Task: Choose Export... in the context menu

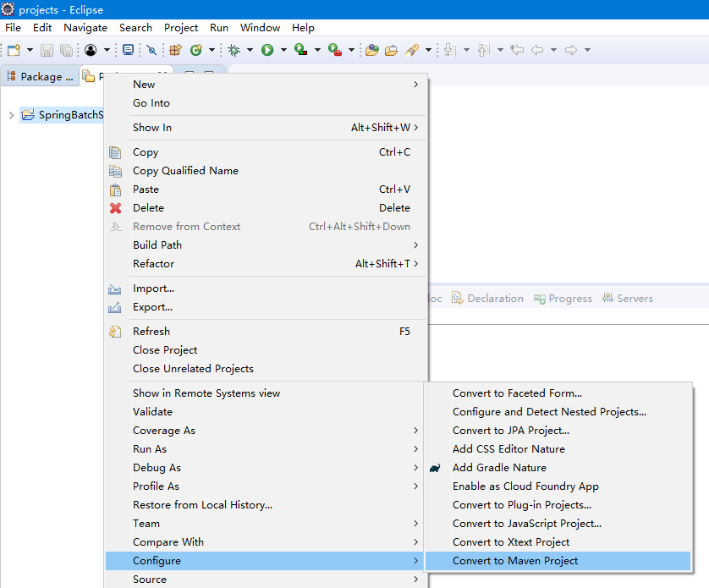Action: pos(267,307)
